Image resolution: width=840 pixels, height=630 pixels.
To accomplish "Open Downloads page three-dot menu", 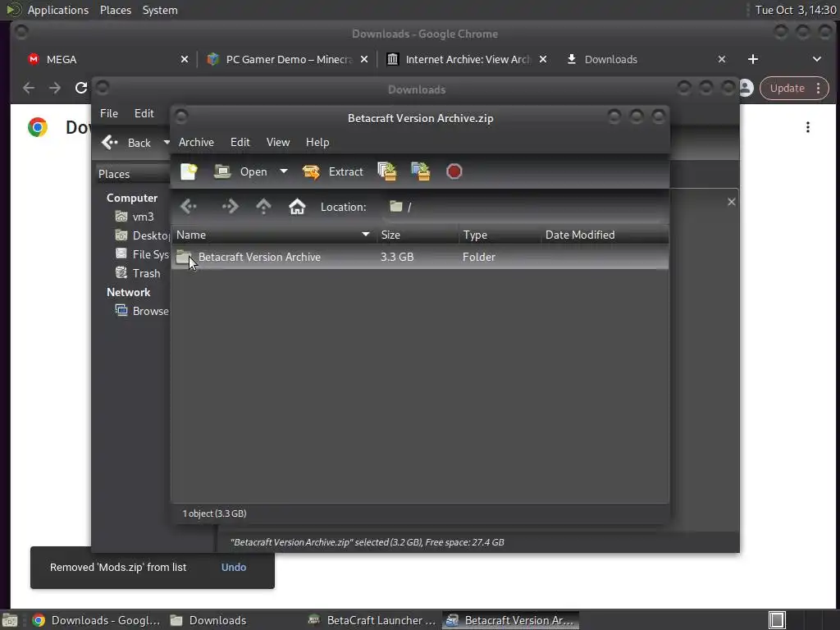I will click(x=808, y=127).
